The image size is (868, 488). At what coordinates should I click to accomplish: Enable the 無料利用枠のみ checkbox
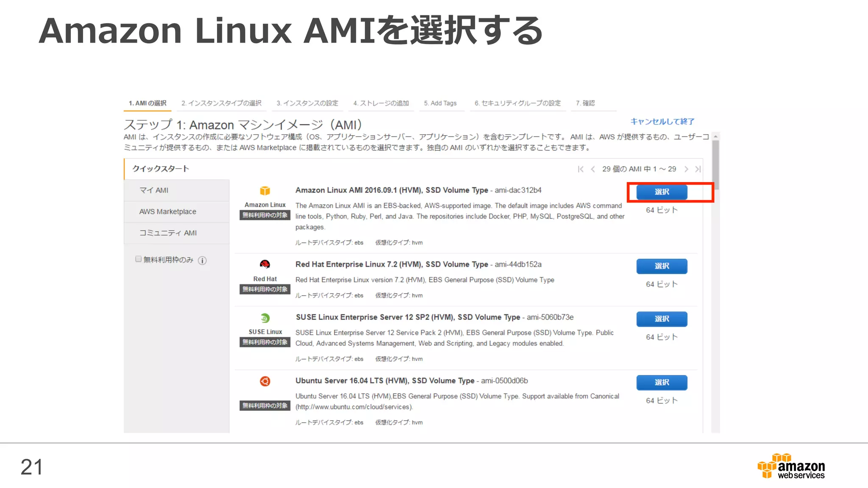coord(138,259)
